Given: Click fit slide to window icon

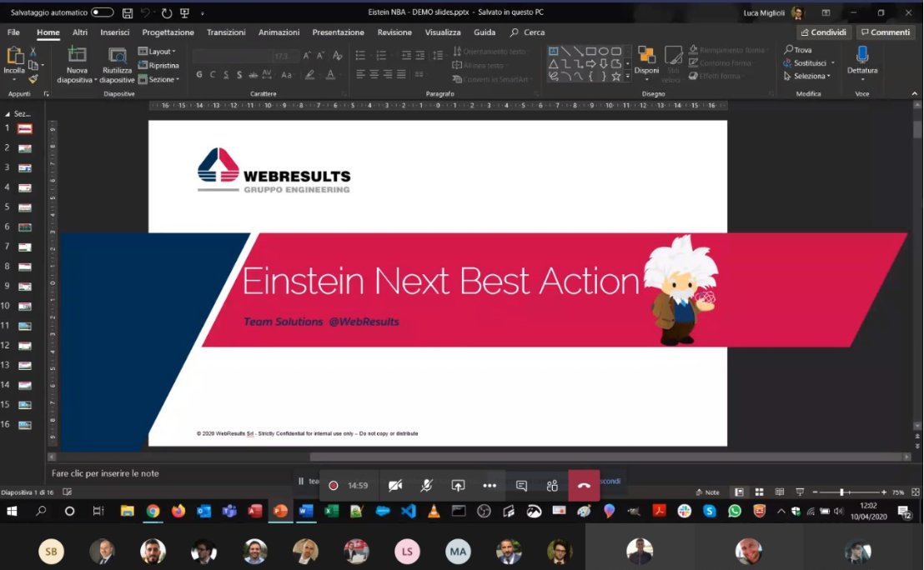Looking at the screenshot, I should [x=915, y=492].
